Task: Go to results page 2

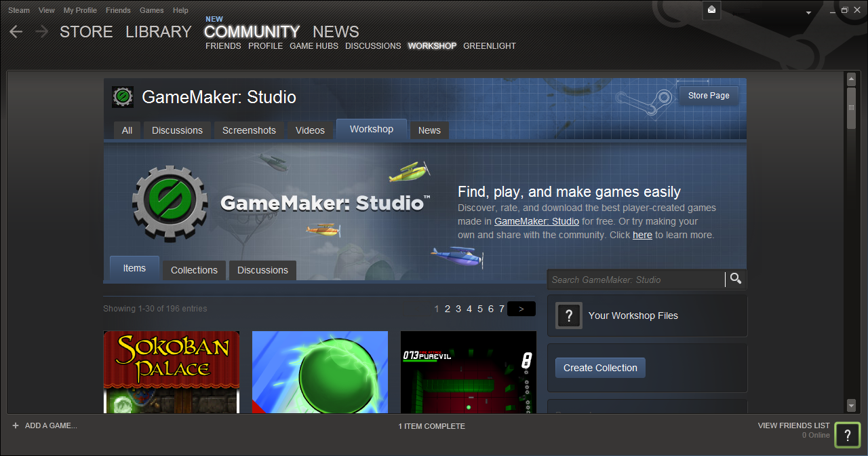Action: click(x=448, y=309)
